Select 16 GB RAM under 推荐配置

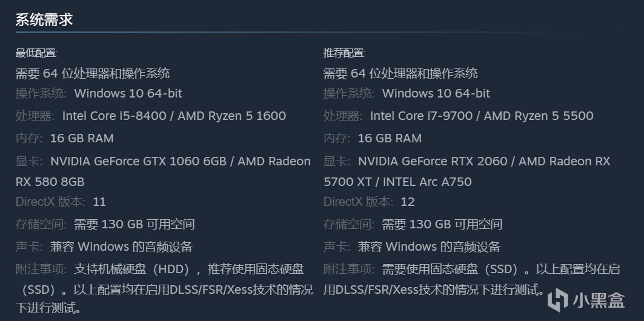(x=390, y=138)
